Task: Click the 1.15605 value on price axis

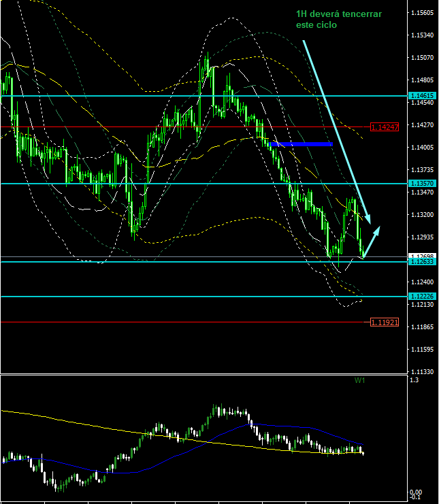Action: [423, 13]
